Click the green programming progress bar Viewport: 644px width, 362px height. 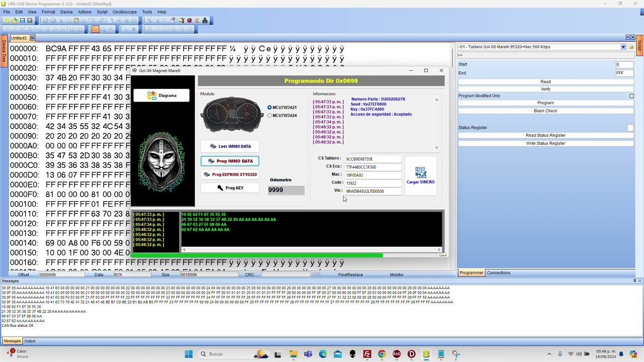tap(285, 256)
